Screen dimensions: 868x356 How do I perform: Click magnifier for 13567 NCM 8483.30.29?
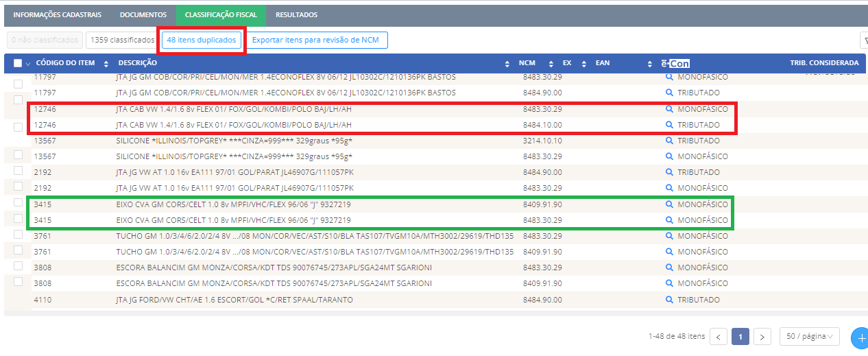(x=669, y=156)
